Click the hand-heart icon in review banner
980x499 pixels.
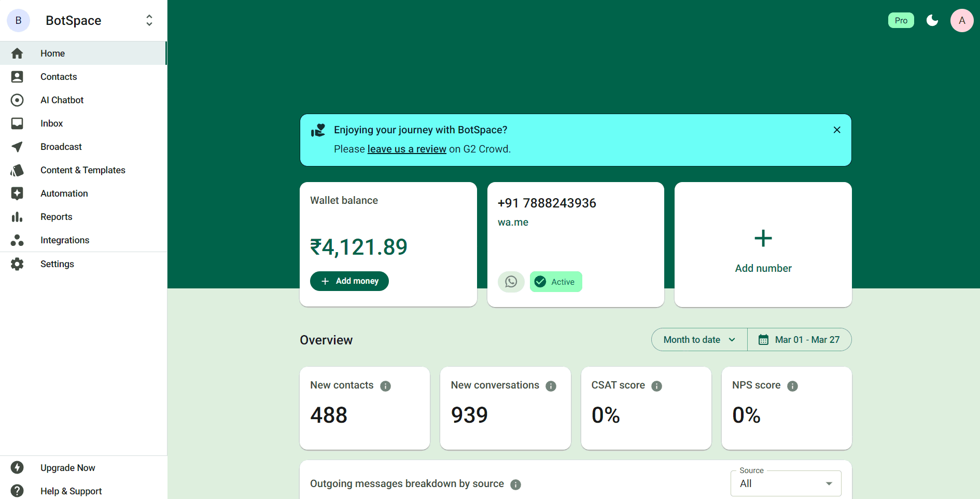point(318,130)
